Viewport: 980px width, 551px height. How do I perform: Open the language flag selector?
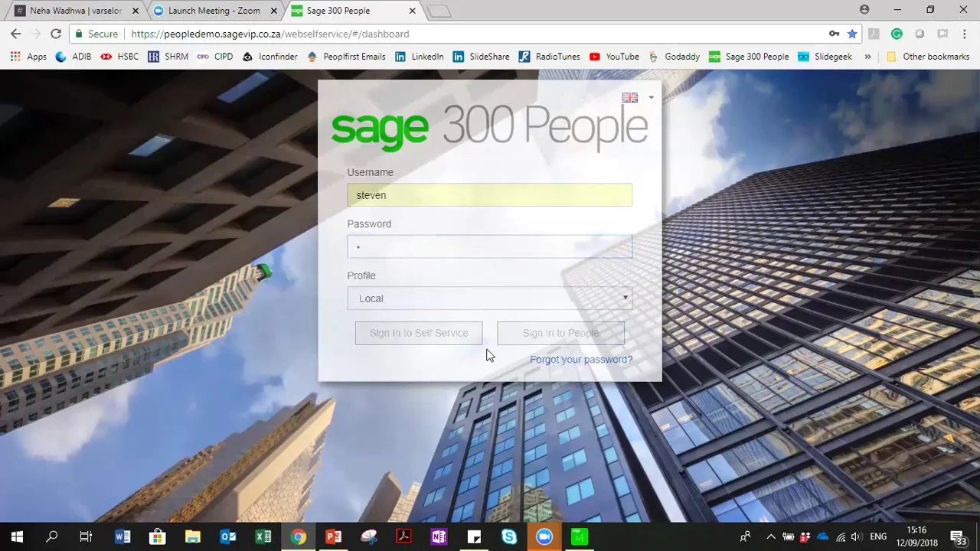point(629,98)
